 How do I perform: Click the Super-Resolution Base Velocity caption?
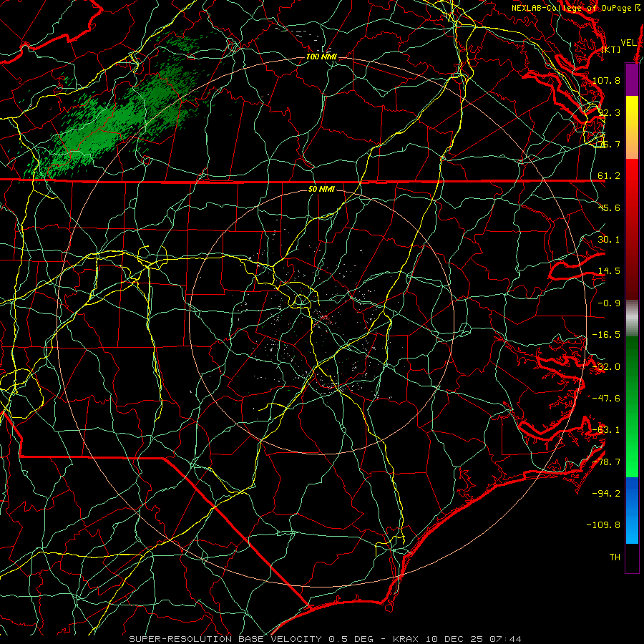[x=326, y=639]
